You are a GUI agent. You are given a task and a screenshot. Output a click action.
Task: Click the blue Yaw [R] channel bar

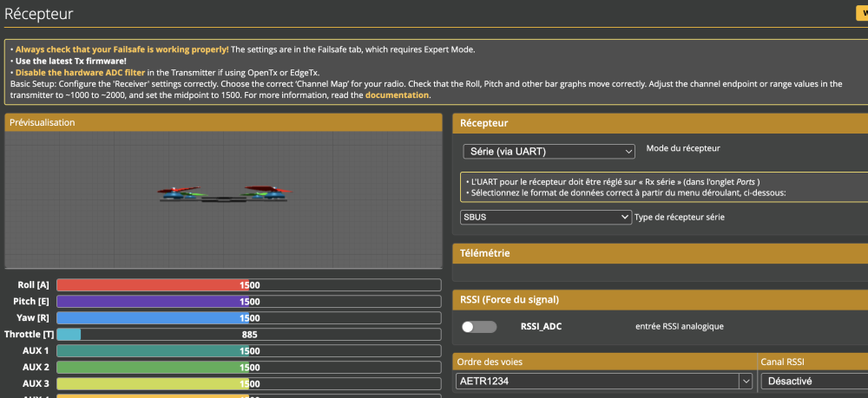pyautogui.click(x=248, y=317)
